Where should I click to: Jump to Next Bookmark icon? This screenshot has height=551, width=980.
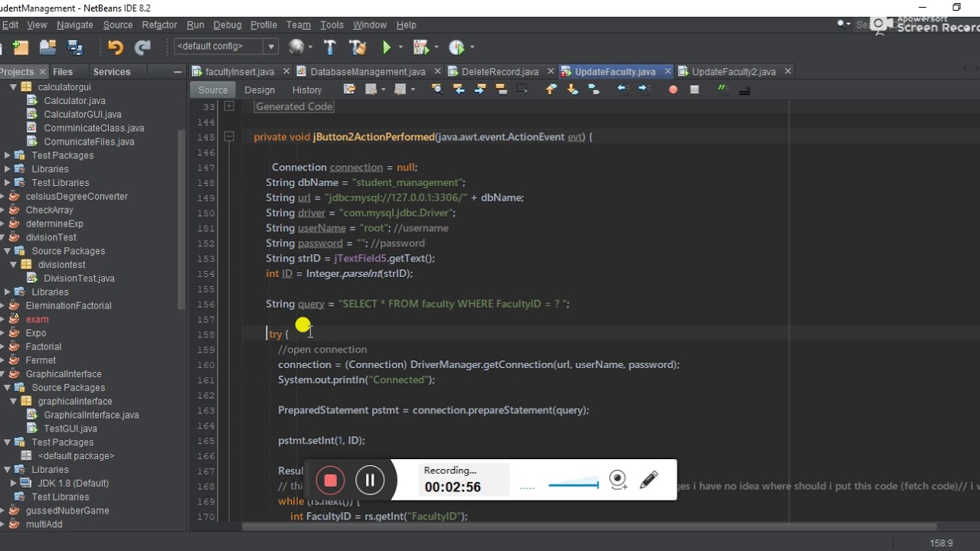pos(572,90)
